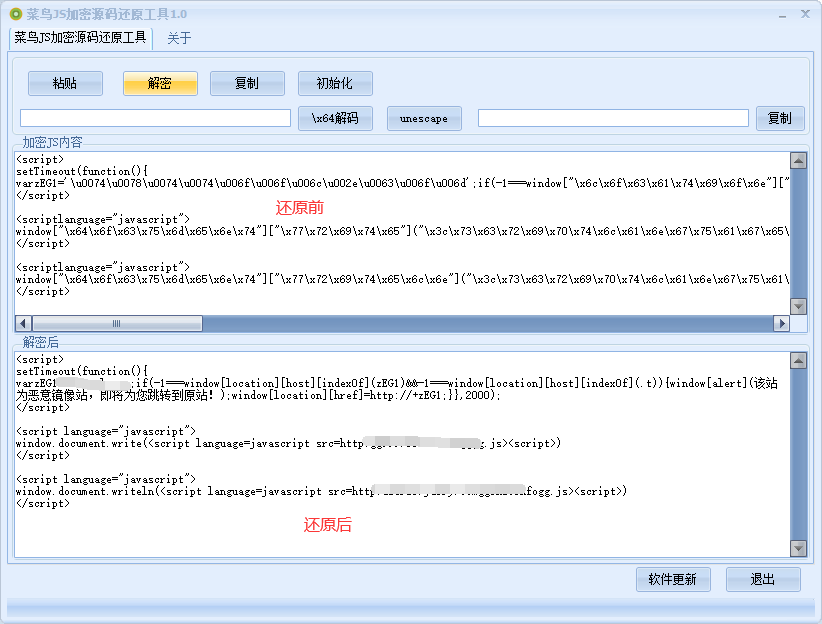Viewport: 822px width, 624px height.
Task: Switch to the 关于 (About) tab
Action: [179, 38]
